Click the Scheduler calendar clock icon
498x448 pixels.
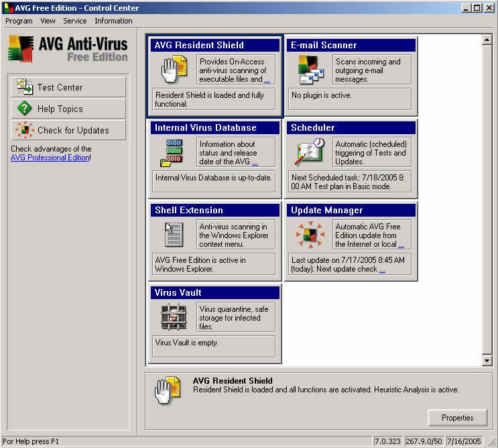(310, 152)
